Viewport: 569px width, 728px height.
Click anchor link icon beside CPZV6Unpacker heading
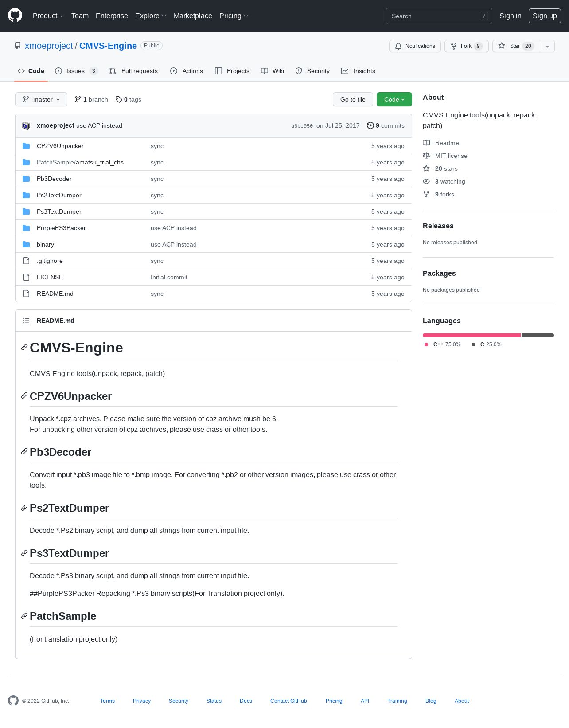coord(24,396)
